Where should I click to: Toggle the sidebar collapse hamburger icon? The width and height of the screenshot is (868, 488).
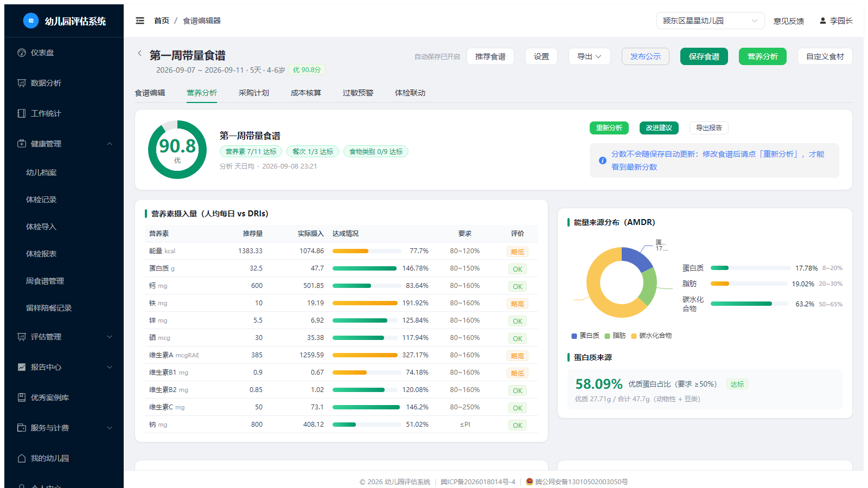pyautogui.click(x=140, y=21)
